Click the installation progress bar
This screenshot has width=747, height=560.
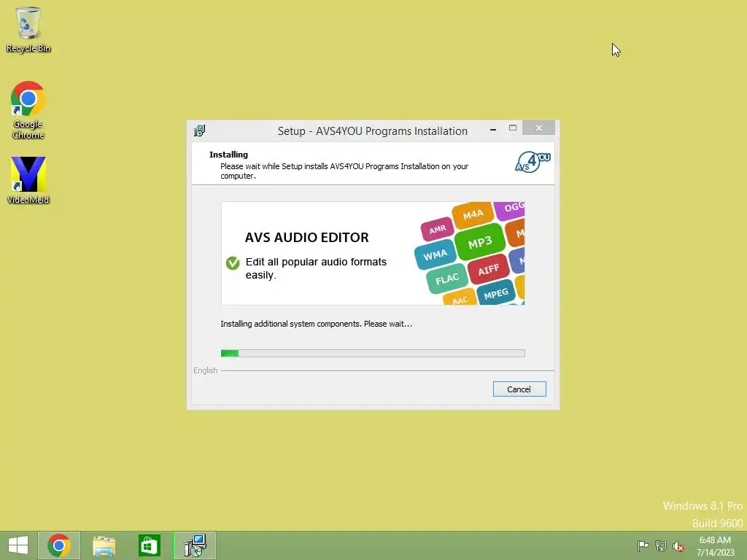coord(373,354)
